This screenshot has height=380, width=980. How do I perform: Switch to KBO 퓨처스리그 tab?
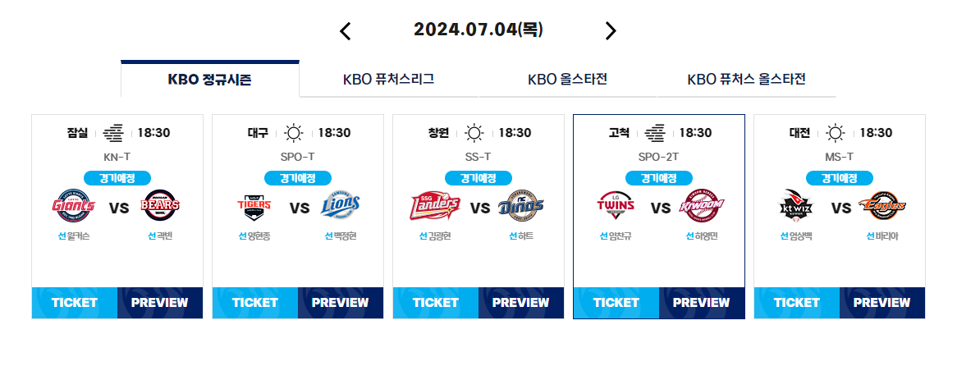tap(389, 80)
